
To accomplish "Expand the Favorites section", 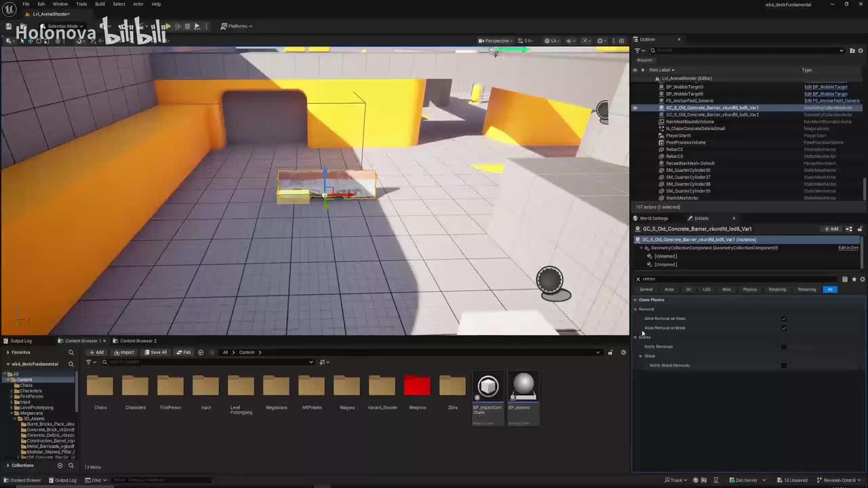I will click(x=8, y=352).
